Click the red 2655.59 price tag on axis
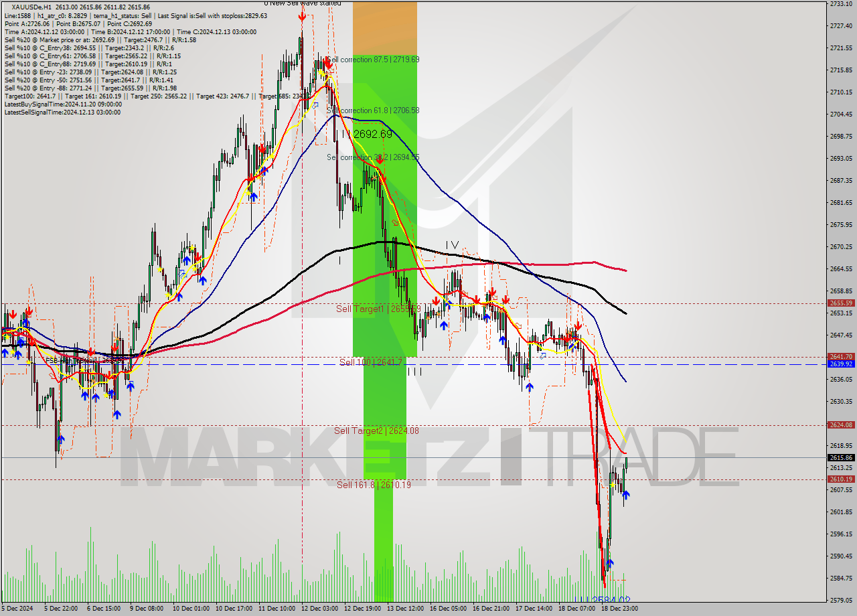The height and width of the screenshot is (616, 857). (840, 303)
